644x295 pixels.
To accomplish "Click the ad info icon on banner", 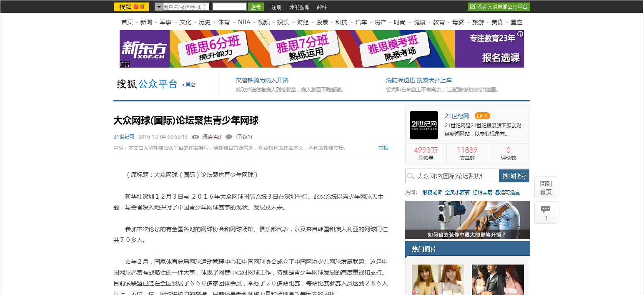I will 520,34.
